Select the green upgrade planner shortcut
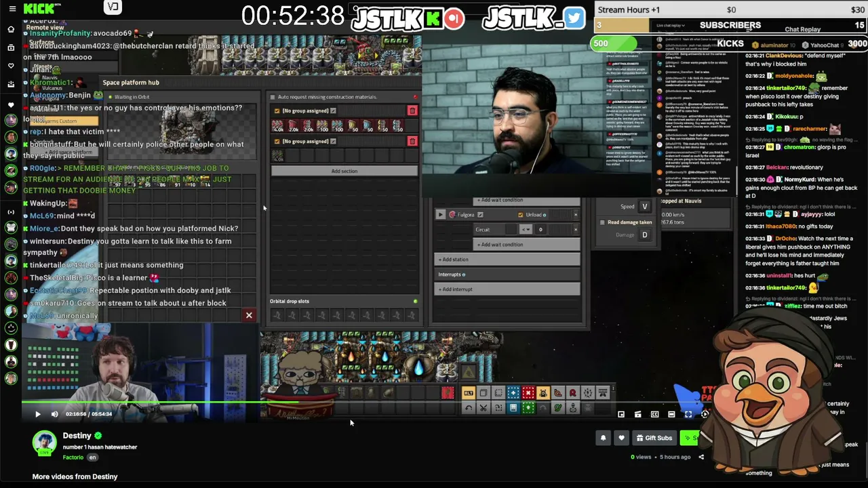Viewport: 868px width, 488px height. tap(528, 408)
